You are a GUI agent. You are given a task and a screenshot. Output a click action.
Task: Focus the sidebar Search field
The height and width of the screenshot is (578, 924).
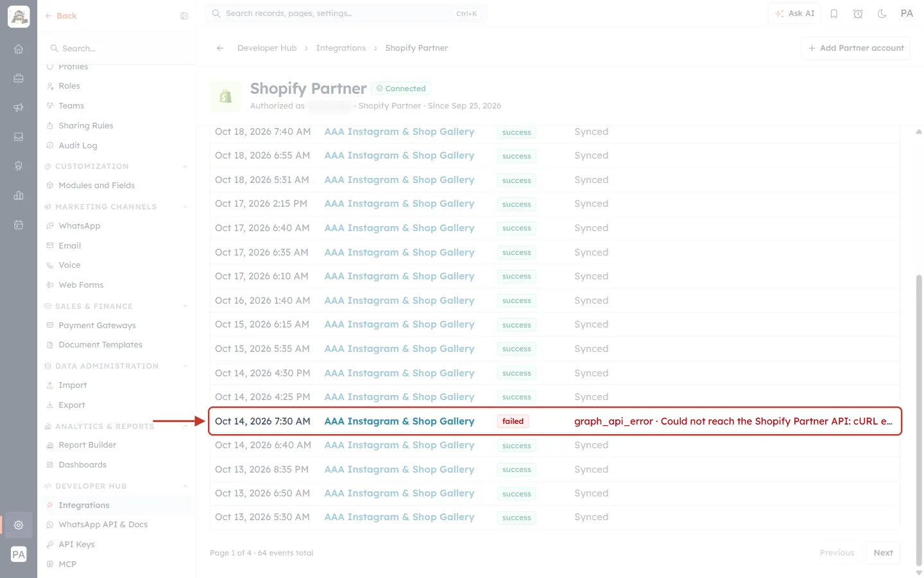117,49
